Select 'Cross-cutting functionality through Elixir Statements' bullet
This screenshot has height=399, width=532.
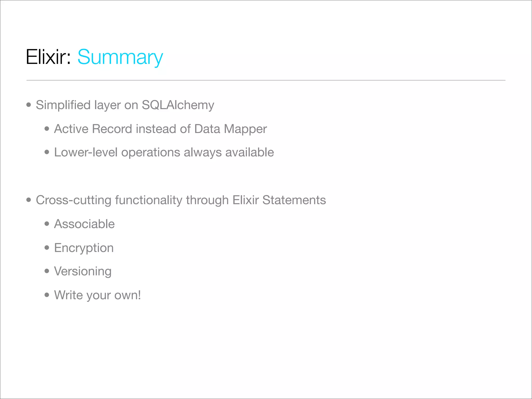click(x=181, y=200)
